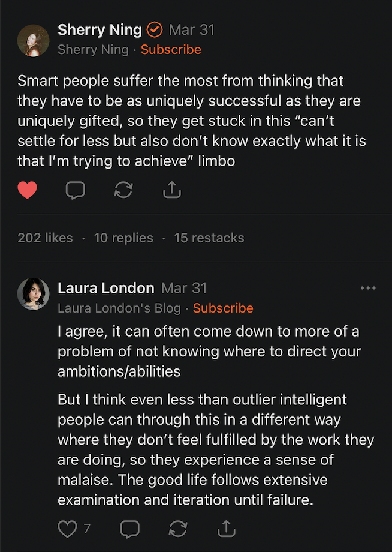Show the 10 replies
This screenshot has width=392, height=552.
pos(123,238)
